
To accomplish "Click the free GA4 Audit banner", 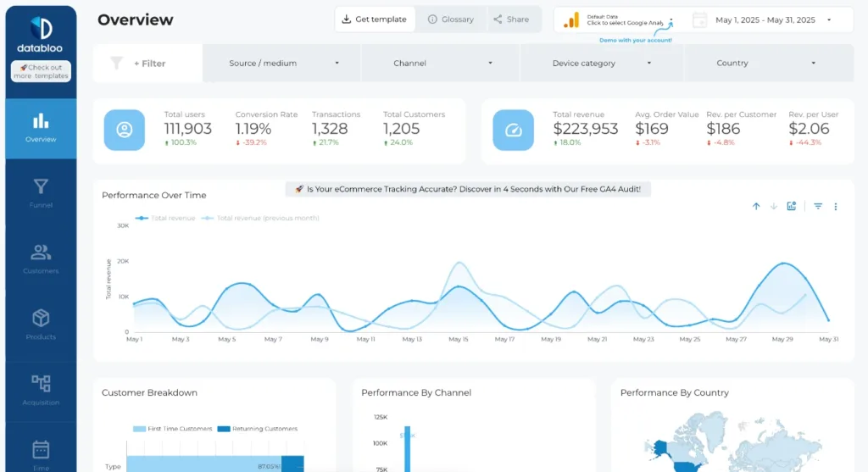I will [x=468, y=189].
